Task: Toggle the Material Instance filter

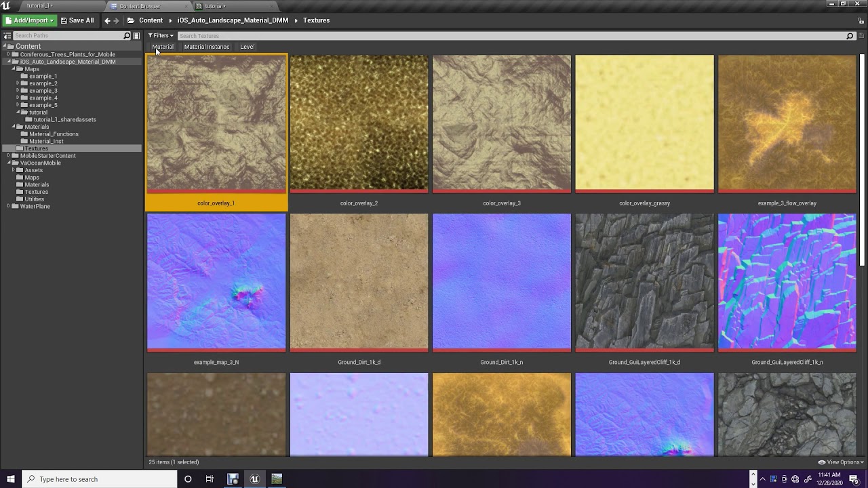Action: [207, 47]
